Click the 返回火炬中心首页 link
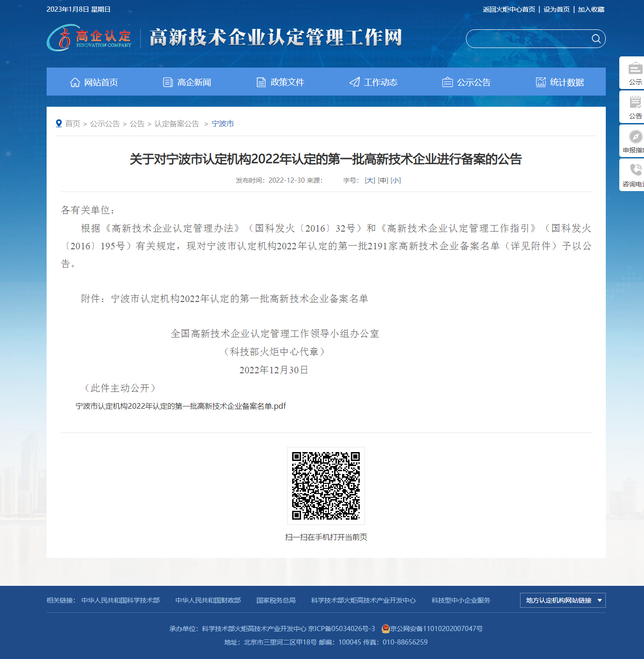Viewport: 644px width, 659px height. (509, 9)
